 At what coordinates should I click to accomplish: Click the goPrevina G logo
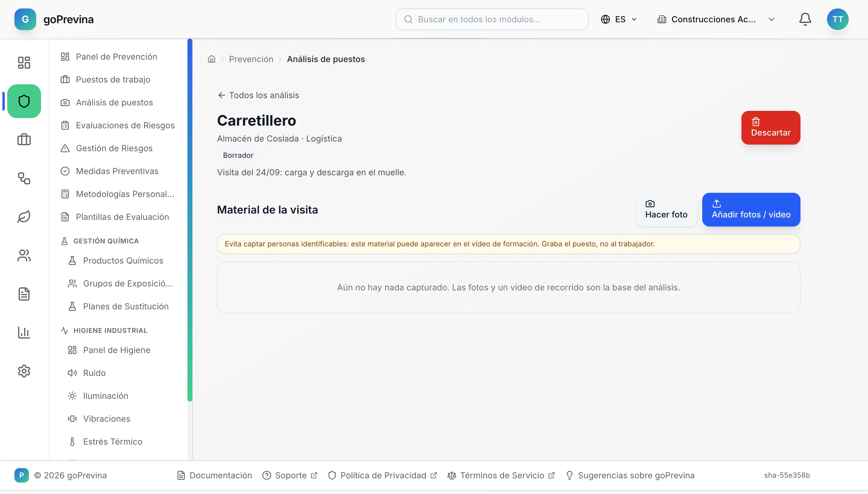point(25,19)
